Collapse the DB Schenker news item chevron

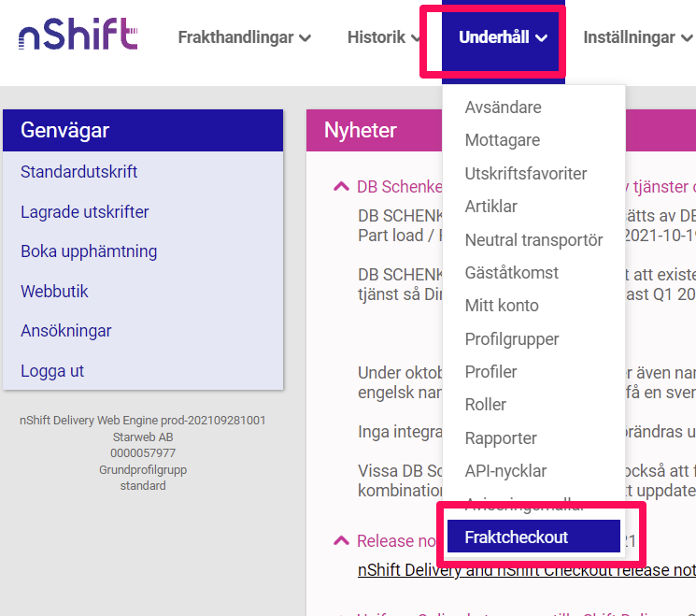(x=341, y=187)
